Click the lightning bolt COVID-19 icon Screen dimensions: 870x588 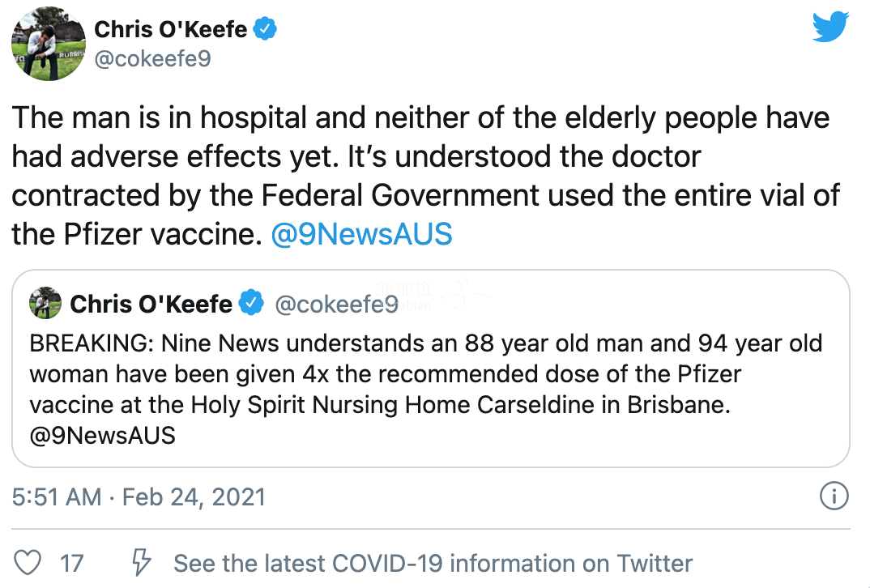click(141, 562)
